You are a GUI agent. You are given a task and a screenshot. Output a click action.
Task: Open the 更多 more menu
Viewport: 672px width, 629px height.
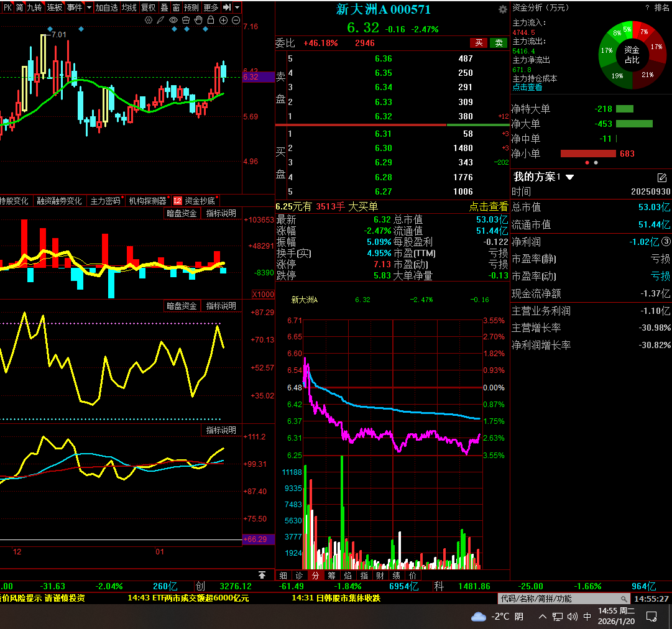coord(211,7)
